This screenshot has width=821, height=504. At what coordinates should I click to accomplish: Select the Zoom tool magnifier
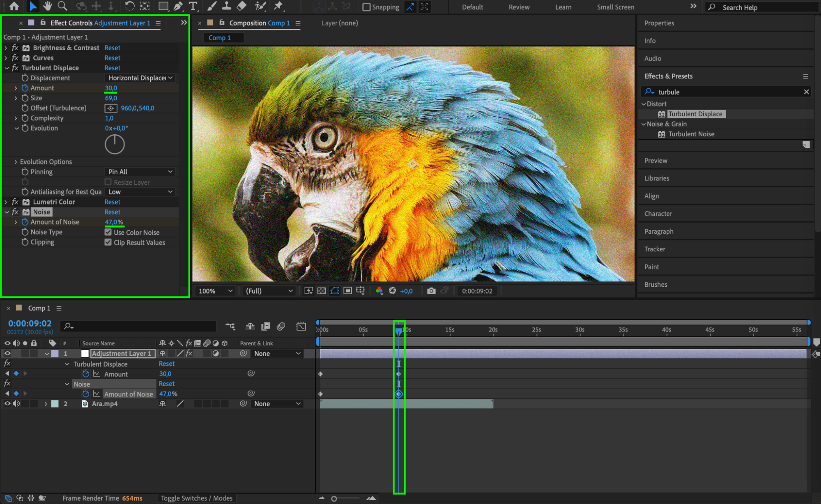(62, 6)
